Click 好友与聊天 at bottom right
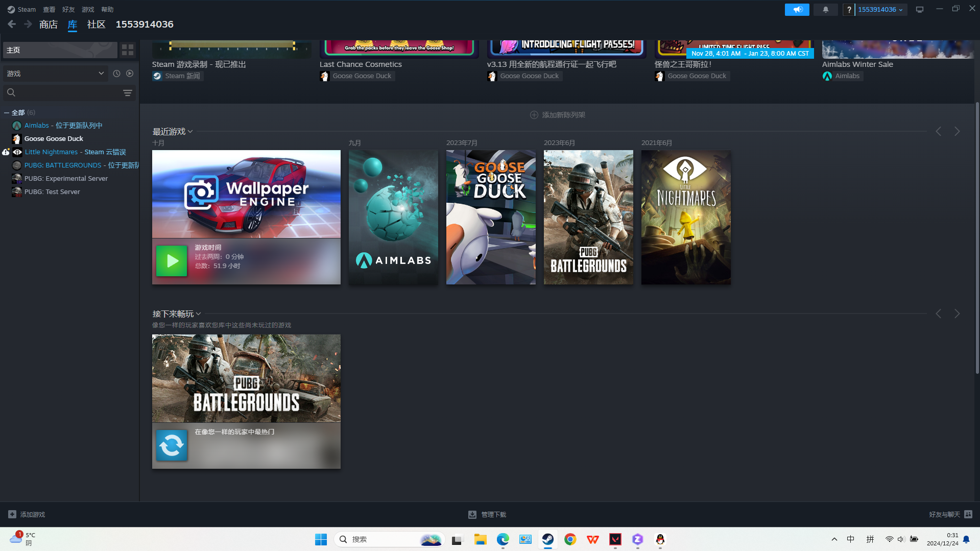The width and height of the screenshot is (980, 551). coord(944,514)
